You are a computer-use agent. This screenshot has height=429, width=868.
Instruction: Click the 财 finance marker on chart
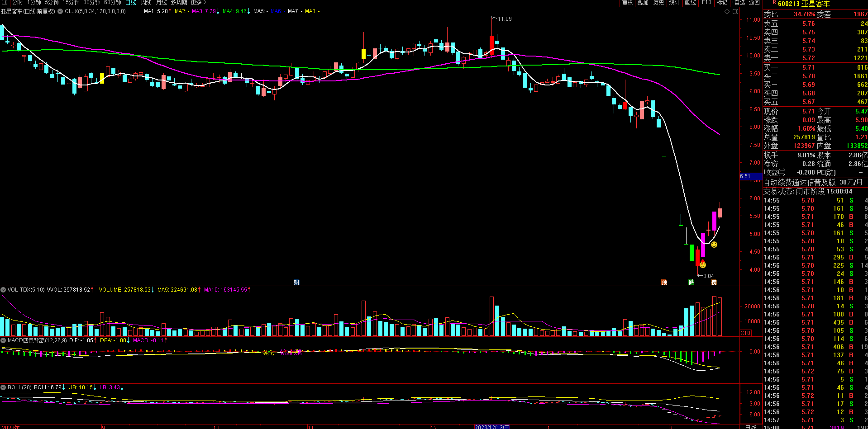point(296,282)
